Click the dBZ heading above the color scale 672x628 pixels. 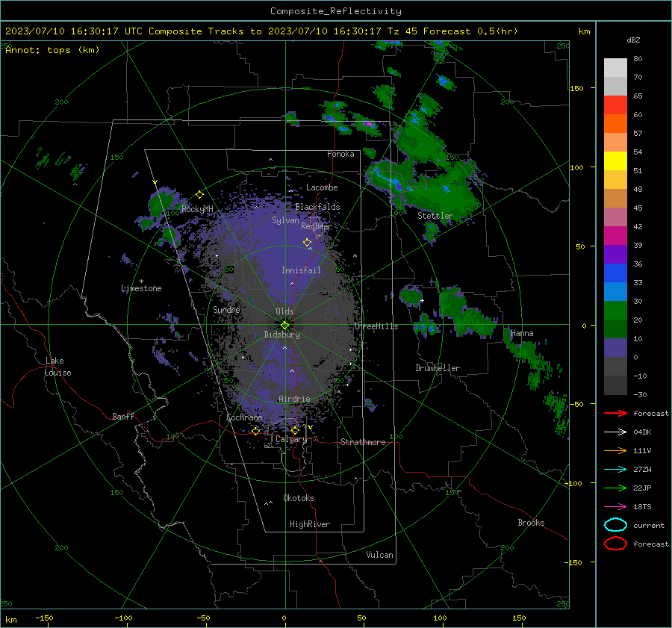[x=633, y=40]
